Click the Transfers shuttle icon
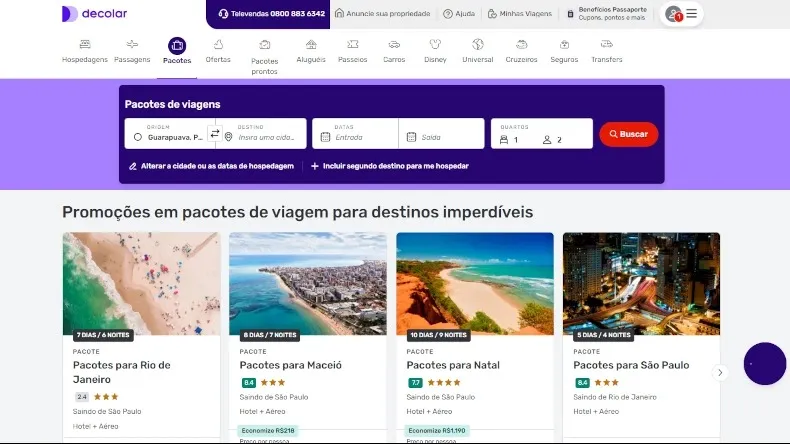 [607, 44]
